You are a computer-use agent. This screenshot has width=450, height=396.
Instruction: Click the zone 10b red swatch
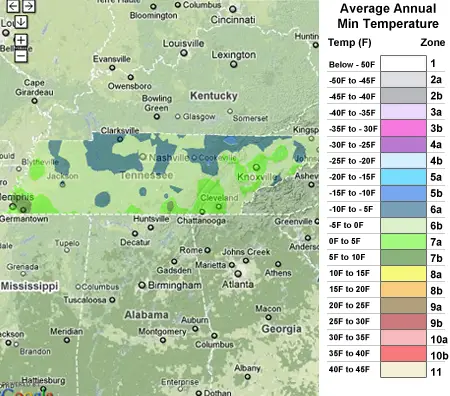click(x=403, y=354)
